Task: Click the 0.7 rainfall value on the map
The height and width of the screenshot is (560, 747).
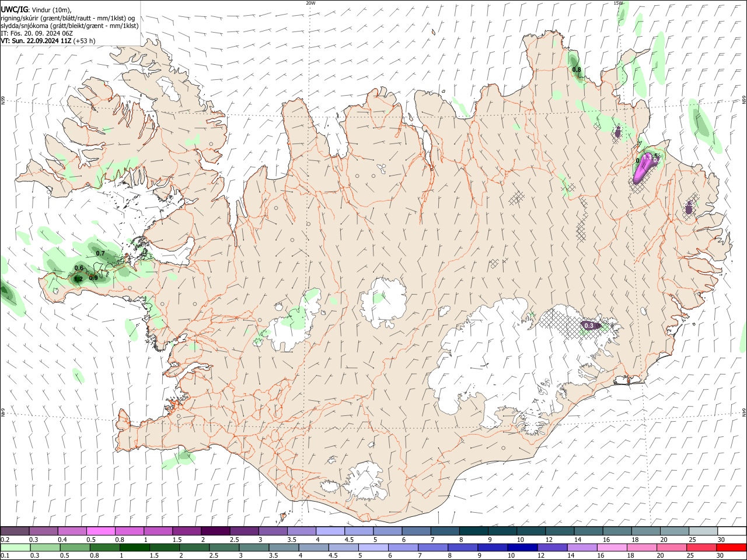Action: pyautogui.click(x=100, y=254)
